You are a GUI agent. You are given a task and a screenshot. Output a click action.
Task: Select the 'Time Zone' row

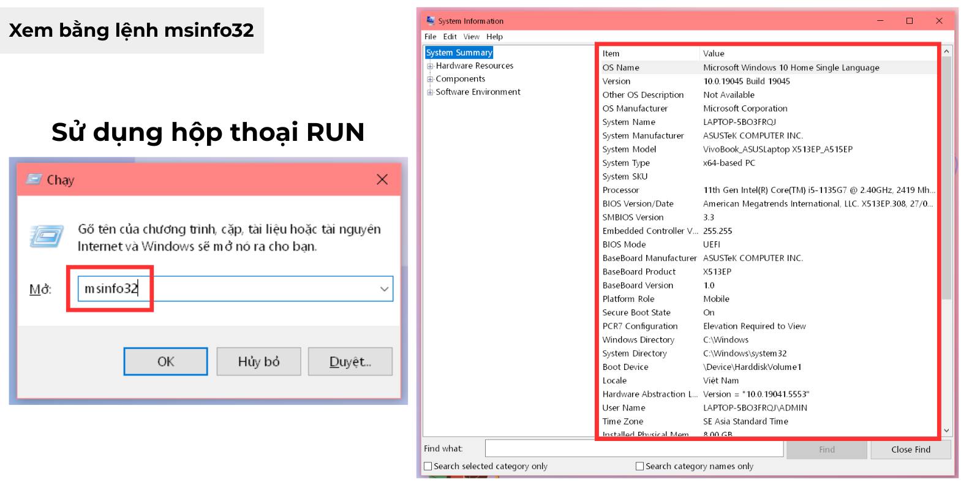coord(767,421)
